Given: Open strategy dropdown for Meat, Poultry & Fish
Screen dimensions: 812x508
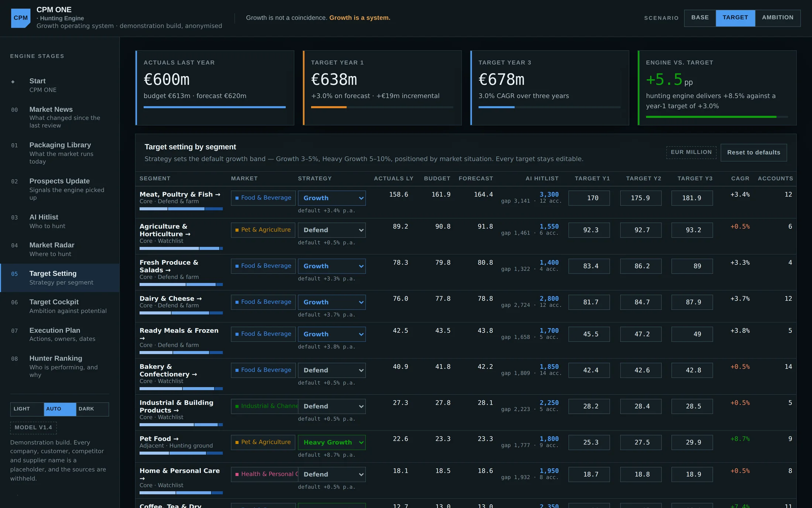Looking at the screenshot, I should [332, 198].
